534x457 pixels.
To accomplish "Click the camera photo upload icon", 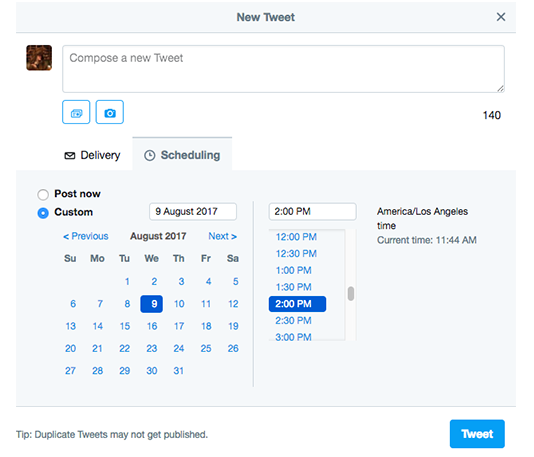I will (110, 112).
